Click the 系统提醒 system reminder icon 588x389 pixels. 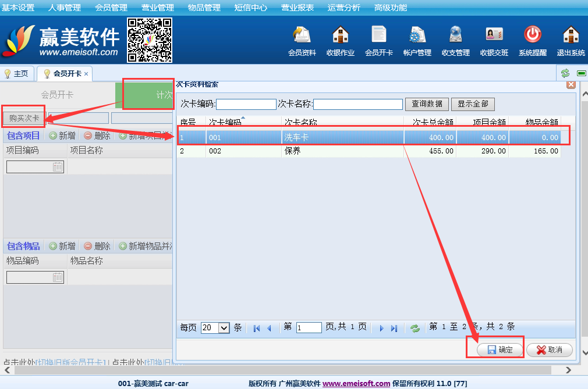pos(532,40)
